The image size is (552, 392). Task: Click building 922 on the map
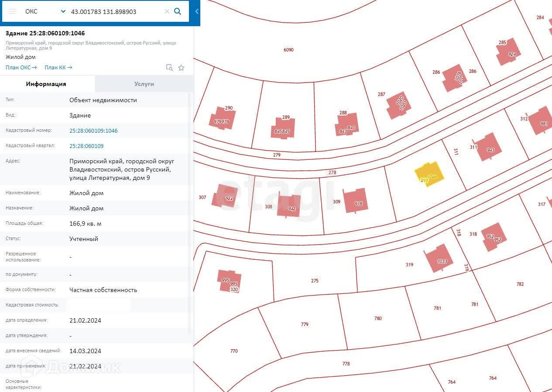[225, 196]
